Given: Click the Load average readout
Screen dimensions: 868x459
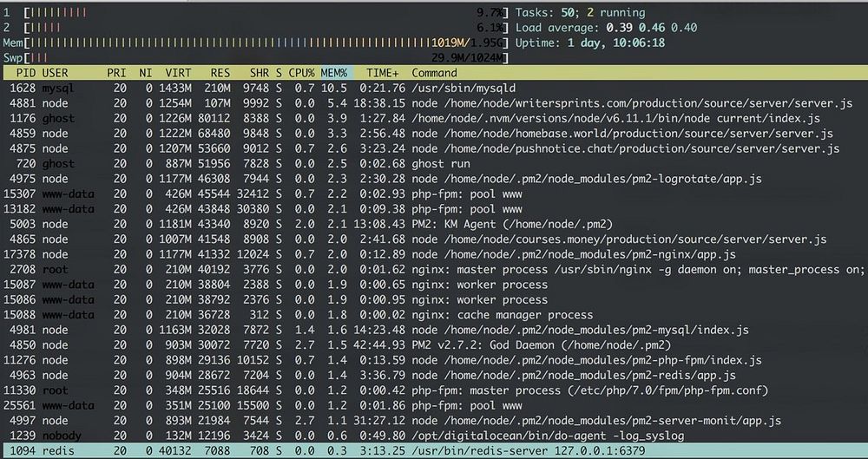Looking at the screenshot, I should [606, 28].
